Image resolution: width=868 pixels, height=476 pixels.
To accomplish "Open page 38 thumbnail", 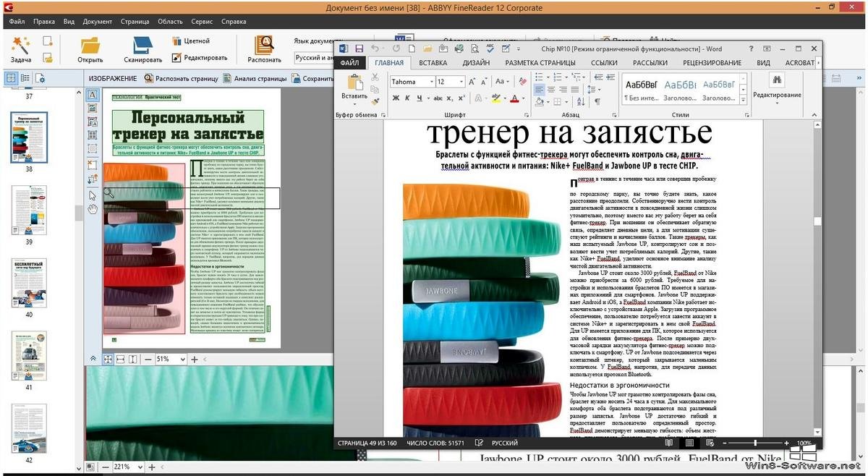I will pyautogui.click(x=29, y=137).
